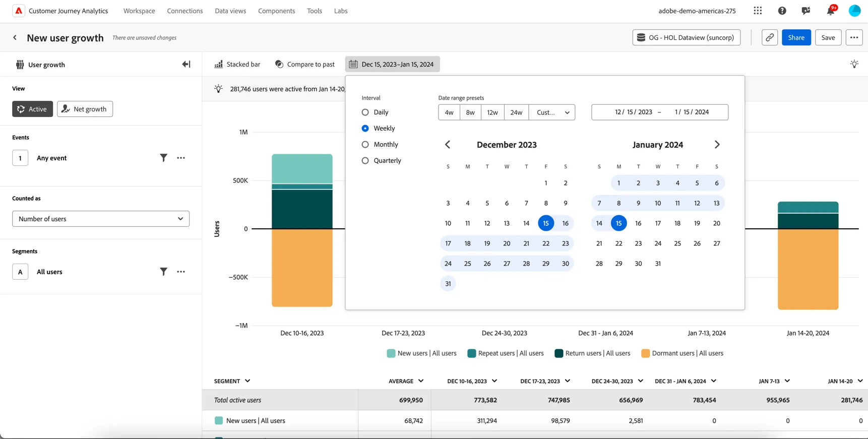Open the notifications bell
Viewport: 868px width, 439px height.
pyautogui.click(x=830, y=11)
